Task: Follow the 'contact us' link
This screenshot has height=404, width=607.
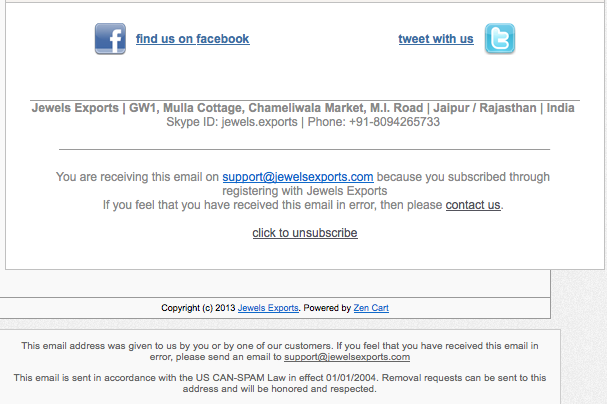Action: [473, 205]
